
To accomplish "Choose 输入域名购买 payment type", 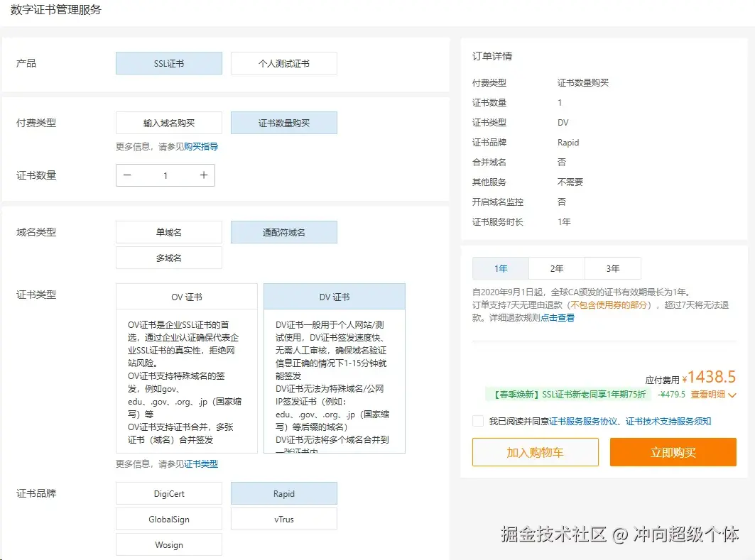I will (x=169, y=123).
